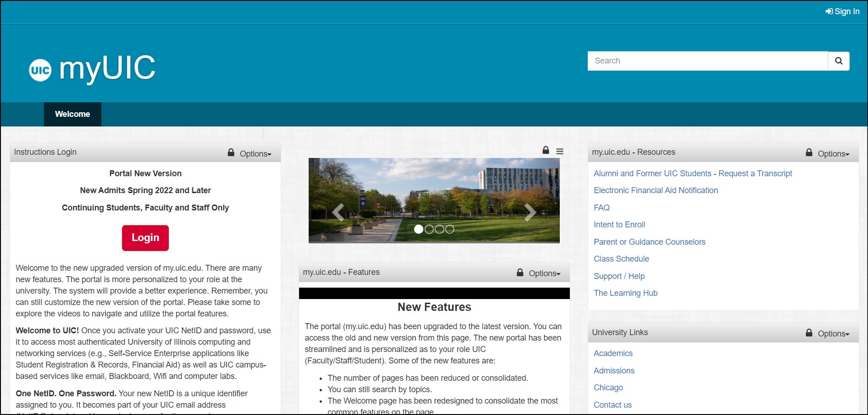Click 'my.uic.edu - Features' panel title
The height and width of the screenshot is (415, 868).
pyautogui.click(x=341, y=272)
